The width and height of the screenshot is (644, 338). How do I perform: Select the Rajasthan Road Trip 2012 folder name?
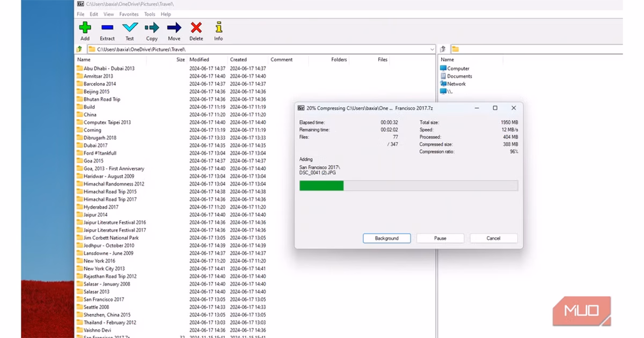click(110, 276)
